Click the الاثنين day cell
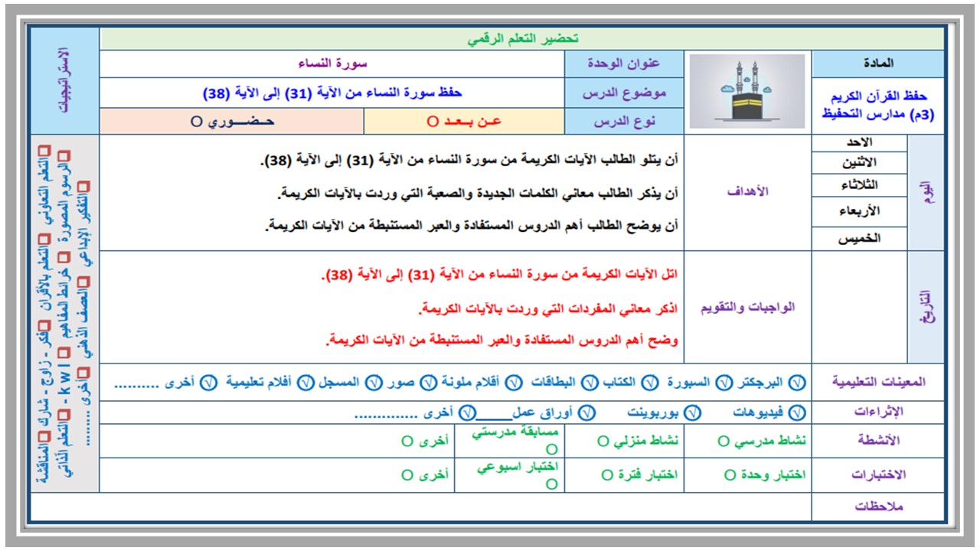Viewport: 980px width, 551px height. pos(859,163)
